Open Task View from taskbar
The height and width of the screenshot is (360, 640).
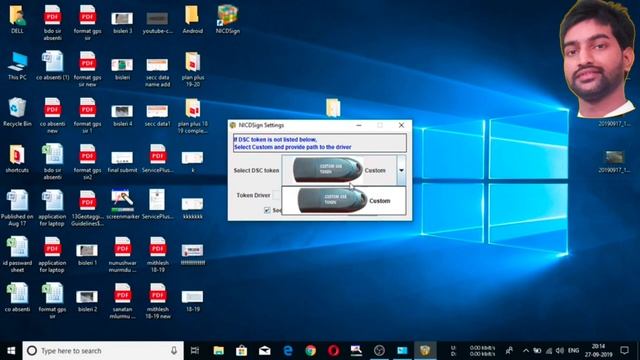195,351
